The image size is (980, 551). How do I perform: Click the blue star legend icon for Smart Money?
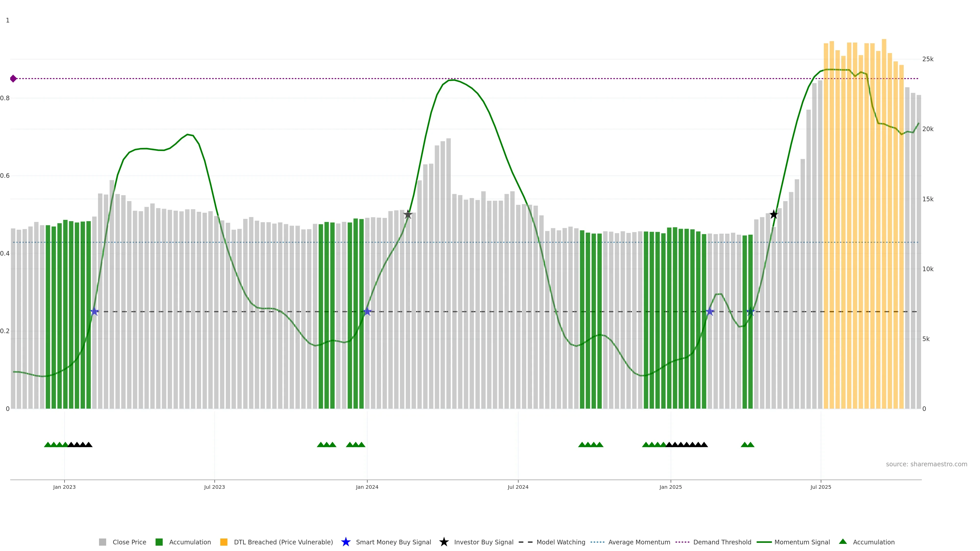point(346,542)
